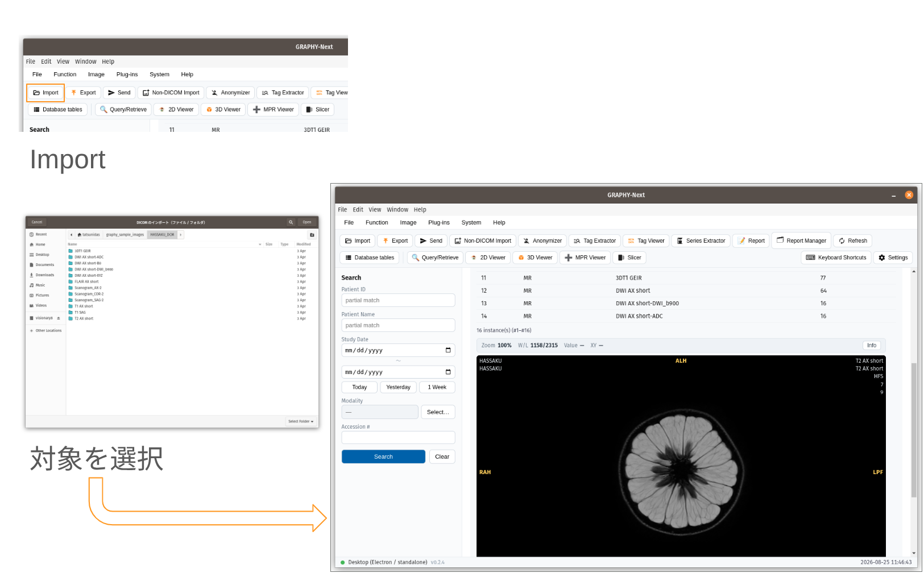Viewport: 924px width, 577px height.
Task: Open the Series Extractor tool
Action: 701,240
